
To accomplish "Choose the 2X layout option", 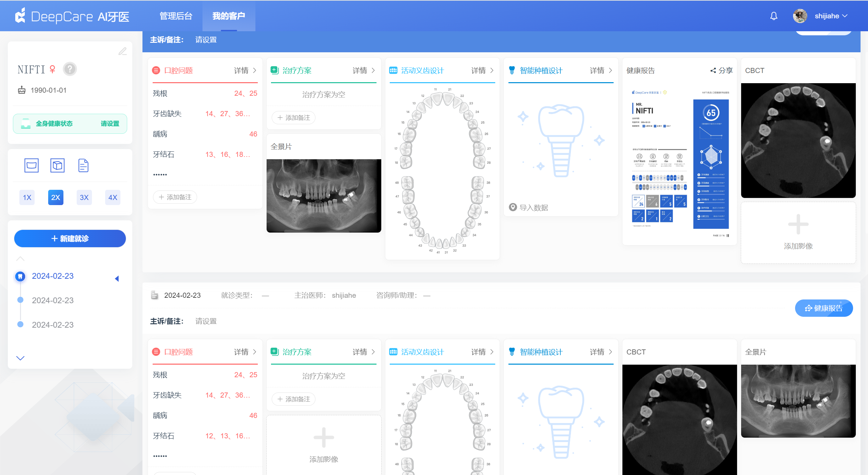I will [56, 198].
